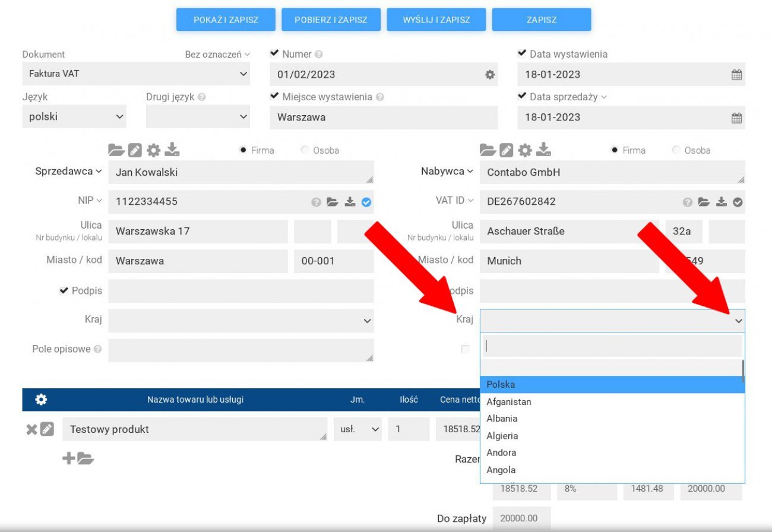Viewport: 772px width, 532px height.
Task: Open buyer folder icon above Contabo GmbH
Action: 488,150
